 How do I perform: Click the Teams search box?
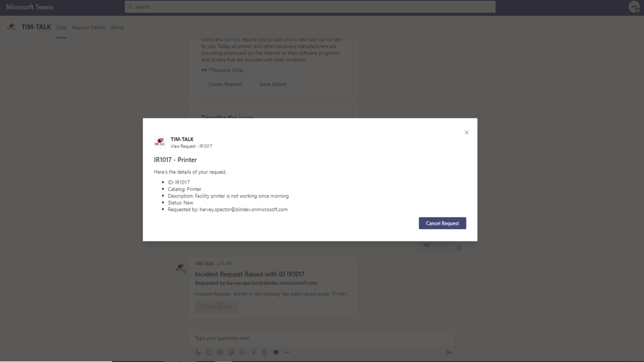click(310, 7)
